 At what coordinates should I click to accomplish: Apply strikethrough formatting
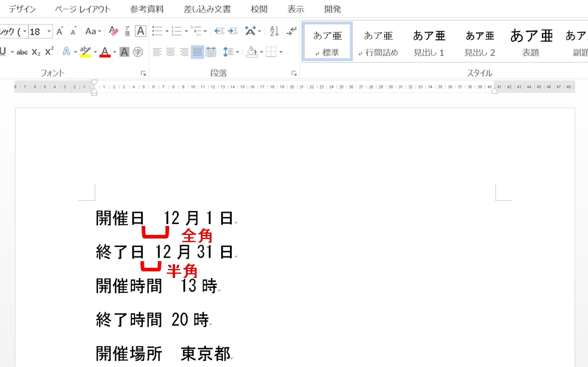coord(22,52)
